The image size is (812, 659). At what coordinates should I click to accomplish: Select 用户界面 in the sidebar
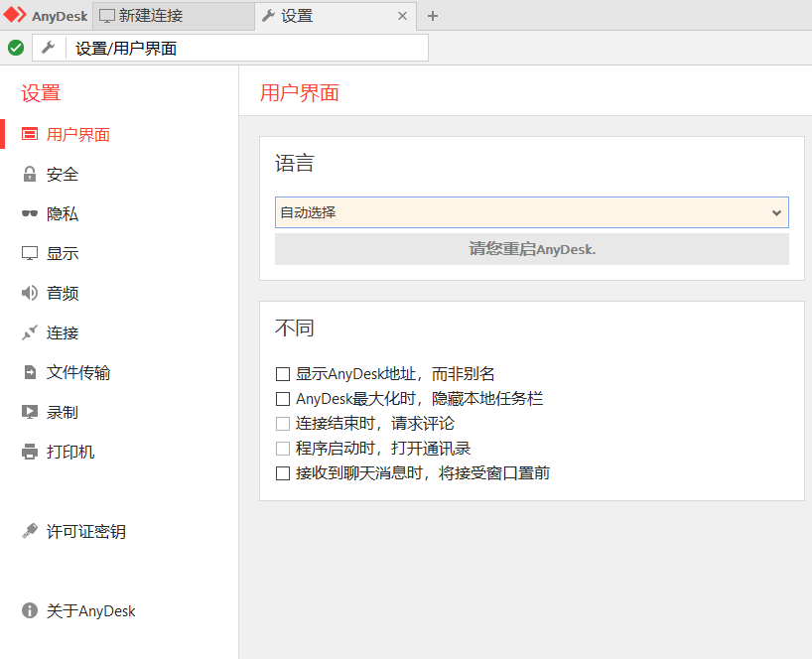tap(77, 135)
